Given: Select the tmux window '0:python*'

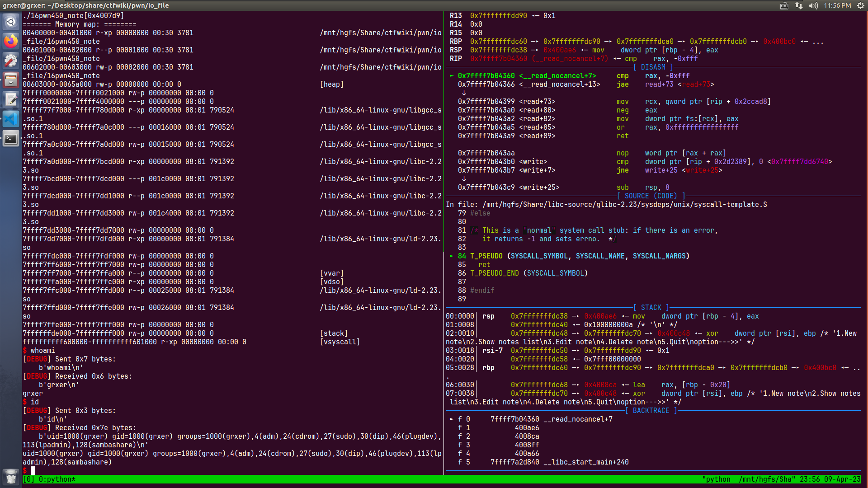Looking at the screenshot, I should click(x=57, y=479).
